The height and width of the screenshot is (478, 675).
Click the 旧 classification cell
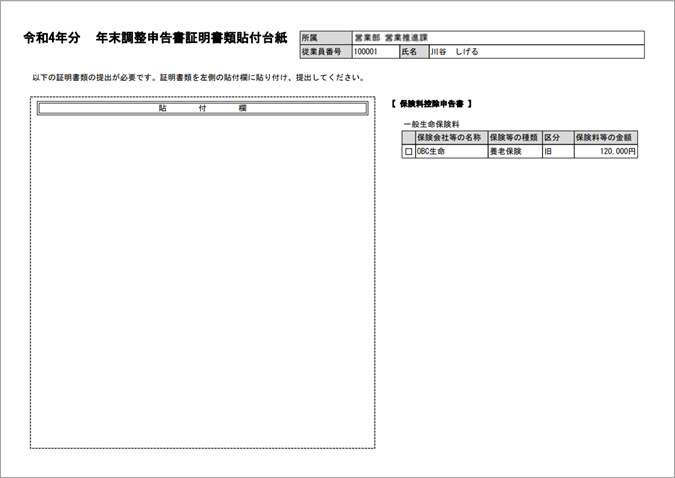(x=558, y=152)
